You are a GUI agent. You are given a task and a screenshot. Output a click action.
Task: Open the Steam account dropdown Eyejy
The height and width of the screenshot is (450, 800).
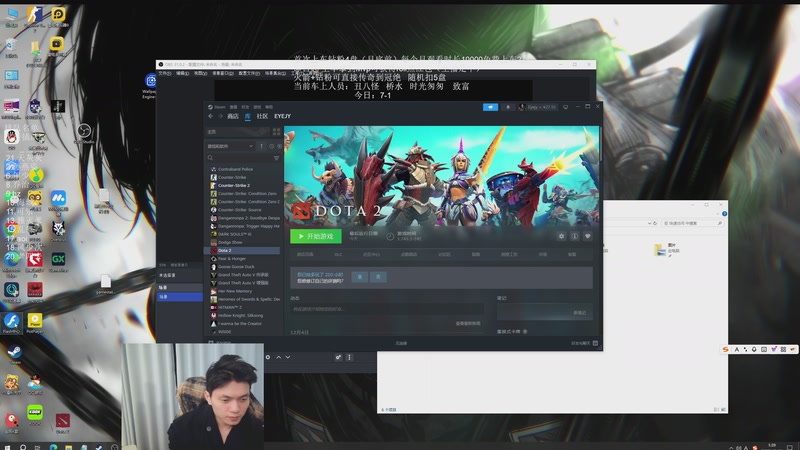click(x=538, y=107)
